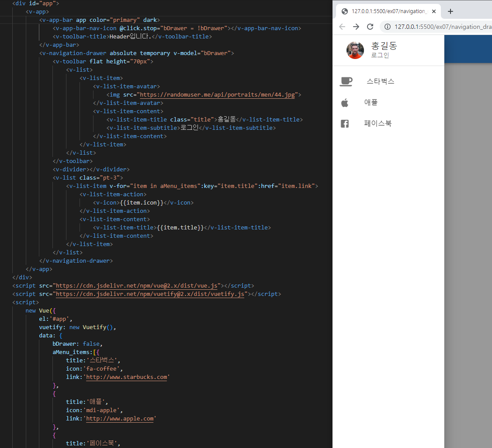This screenshot has height=448, width=492.
Task: Reload the browser page
Action: pyautogui.click(x=370, y=27)
